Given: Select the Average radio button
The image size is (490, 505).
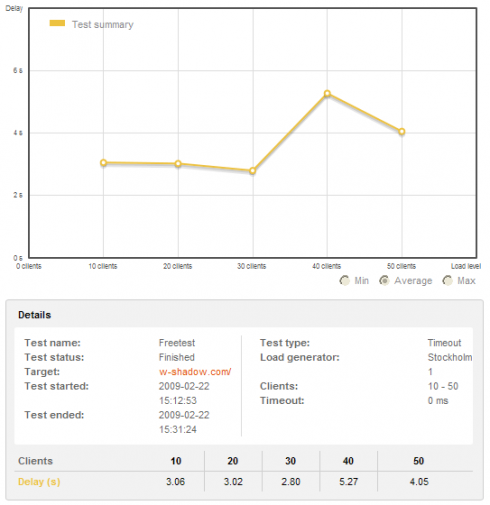Looking at the screenshot, I should pyautogui.click(x=384, y=281).
